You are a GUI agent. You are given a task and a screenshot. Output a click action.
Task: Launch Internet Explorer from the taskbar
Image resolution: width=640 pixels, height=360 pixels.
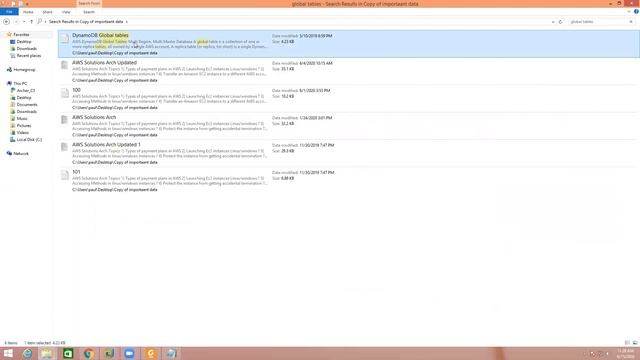(x=27, y=353)
